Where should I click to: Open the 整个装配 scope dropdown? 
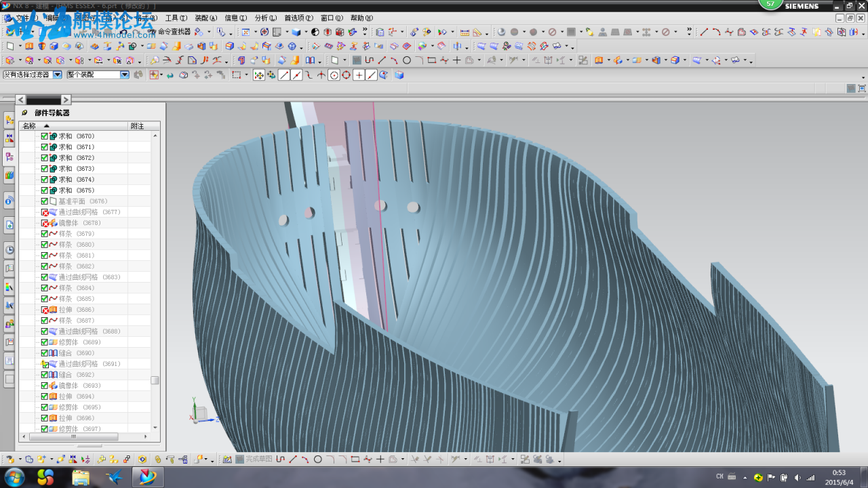98,75
